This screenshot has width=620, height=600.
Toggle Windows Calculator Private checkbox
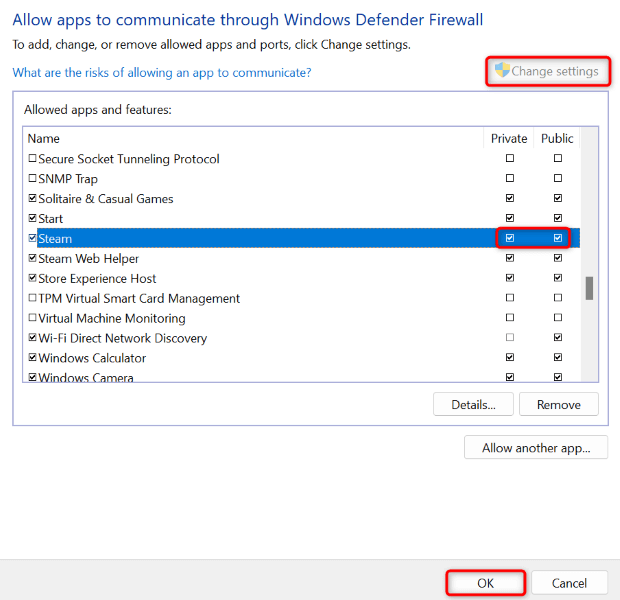click(x=510, y=358)
